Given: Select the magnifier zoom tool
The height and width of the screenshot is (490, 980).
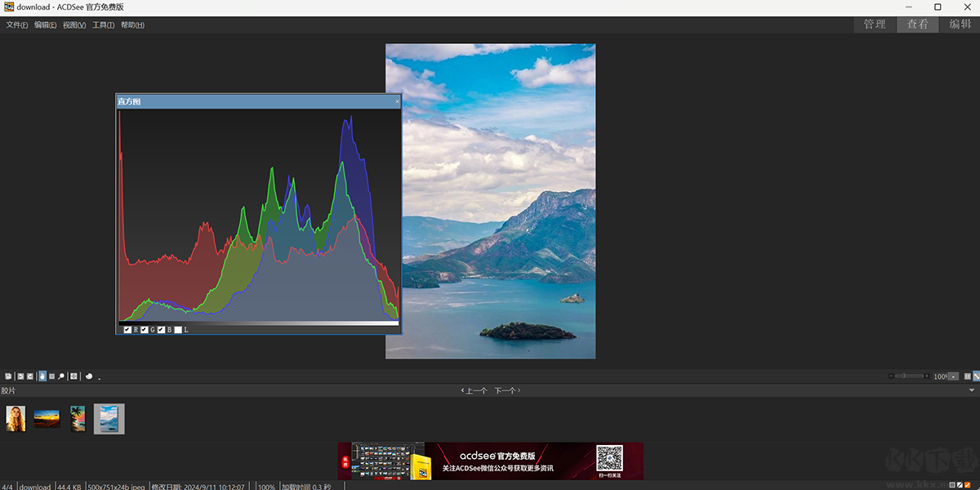Looking at the screenshot, I should tap(61, 376).
